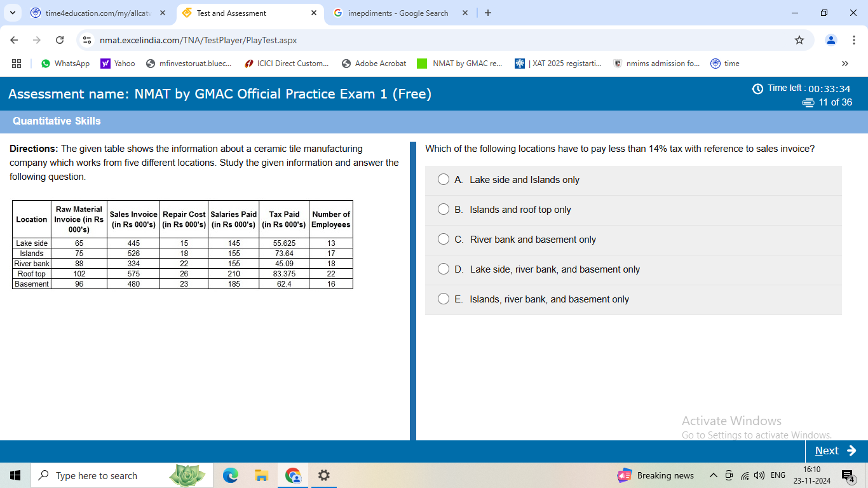Click the Meet Now camera tray icon
This screenshot has width=868, height=488.
click(729, 475)
